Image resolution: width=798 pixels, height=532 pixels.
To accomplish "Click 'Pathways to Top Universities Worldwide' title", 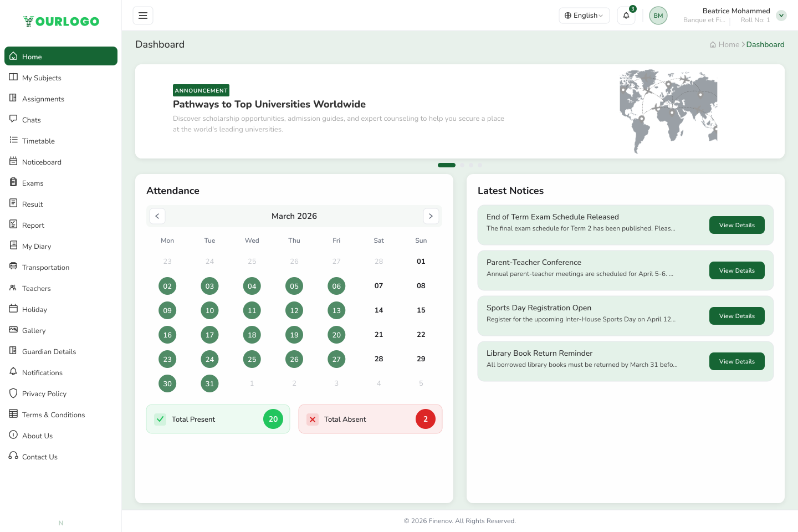I will 269,104.
